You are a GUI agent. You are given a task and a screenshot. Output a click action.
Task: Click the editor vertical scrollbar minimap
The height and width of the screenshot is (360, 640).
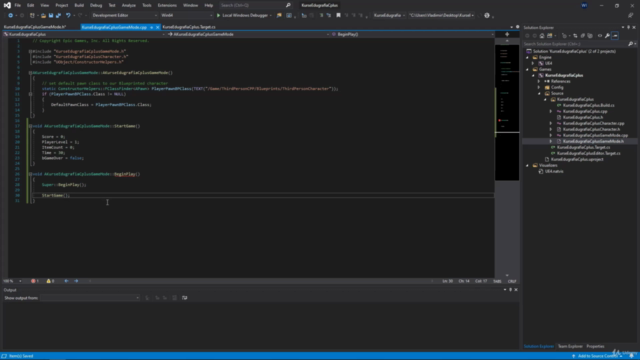[507, 157]
